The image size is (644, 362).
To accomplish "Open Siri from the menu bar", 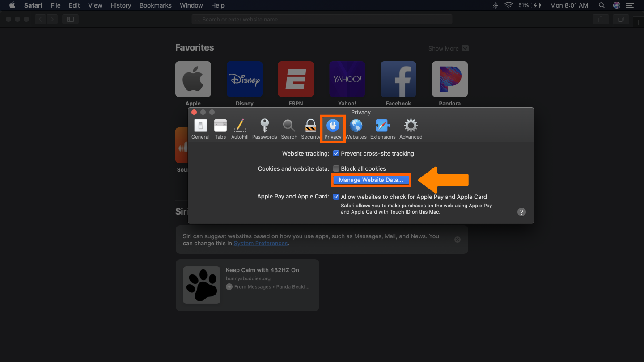I will pos(617,5).
